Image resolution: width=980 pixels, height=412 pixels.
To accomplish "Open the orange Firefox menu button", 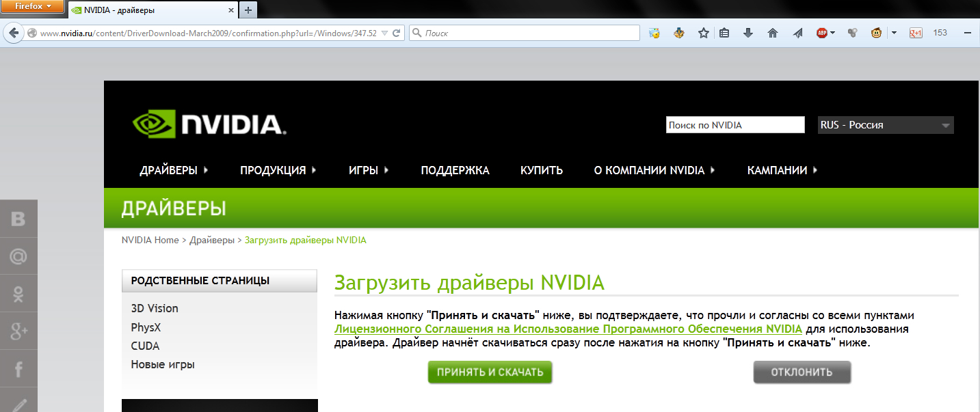I will tap(33, 7).
